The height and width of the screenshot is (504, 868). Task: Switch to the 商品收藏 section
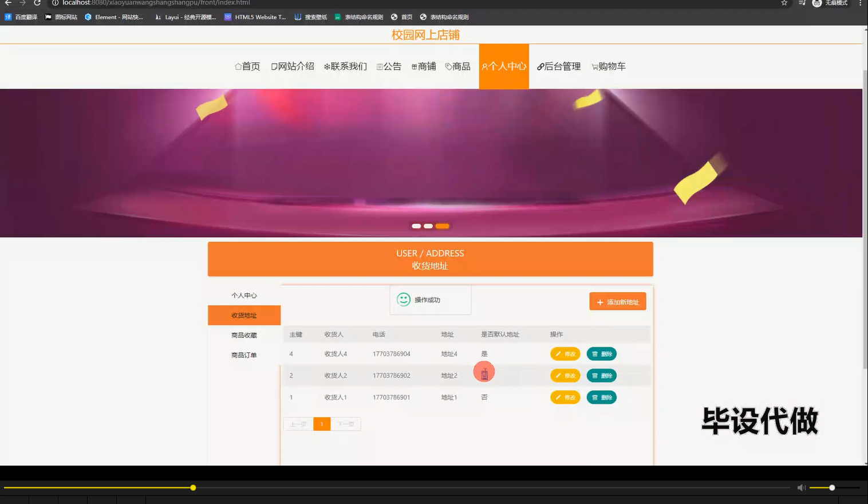[x=244, y=335]
